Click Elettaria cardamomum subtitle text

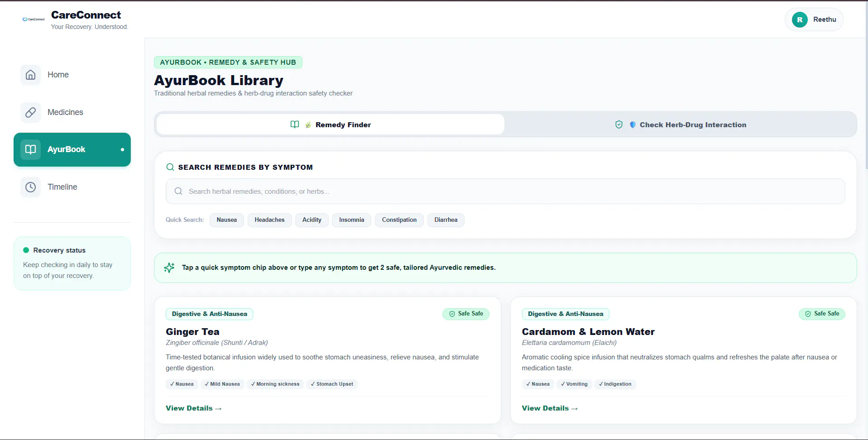coord(569,343)
